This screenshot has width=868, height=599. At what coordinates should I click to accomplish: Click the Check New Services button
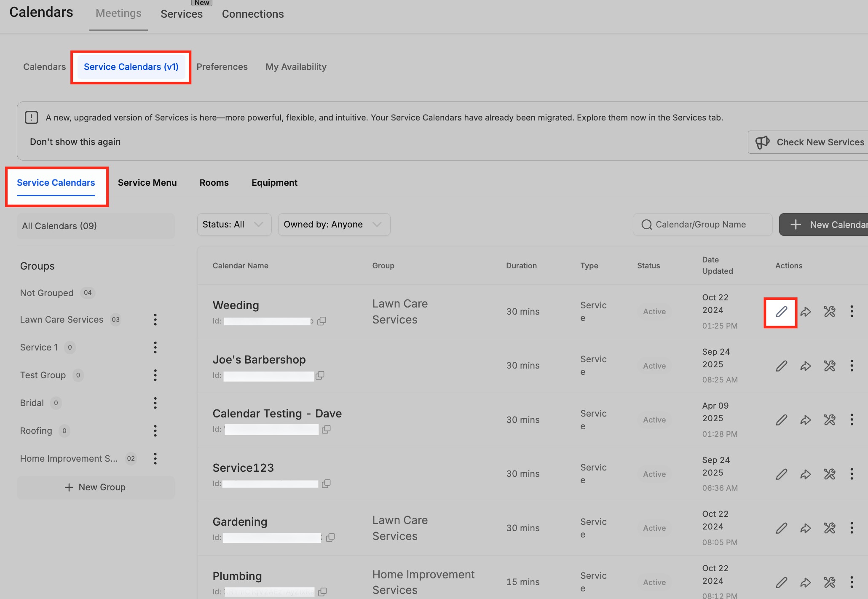(809, 142)
